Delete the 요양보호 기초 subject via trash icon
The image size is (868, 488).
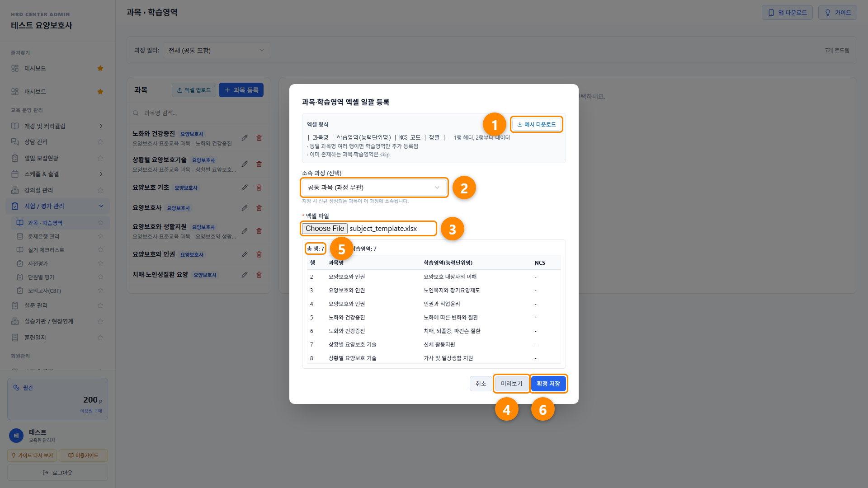[259, 188]
